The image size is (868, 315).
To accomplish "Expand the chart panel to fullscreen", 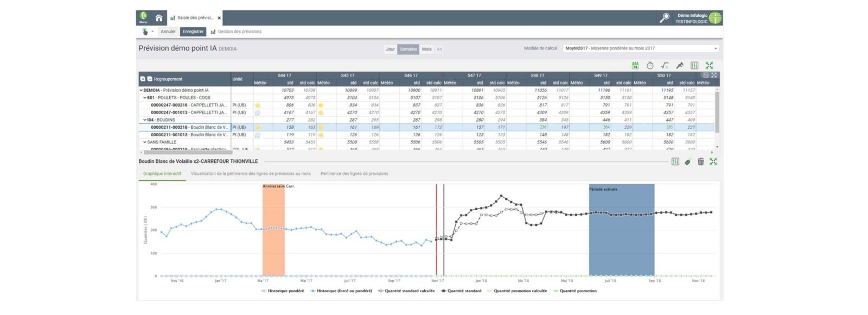I will [713, 162].
